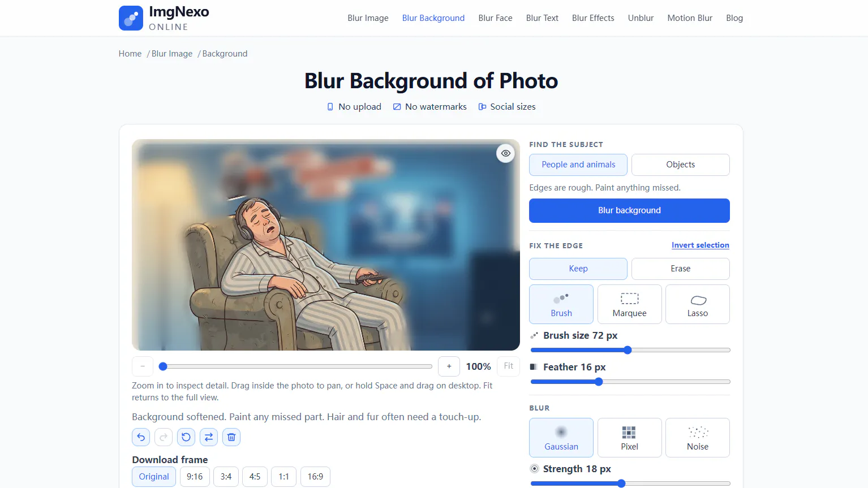Select the Marquee tool

tap(629, 304)
